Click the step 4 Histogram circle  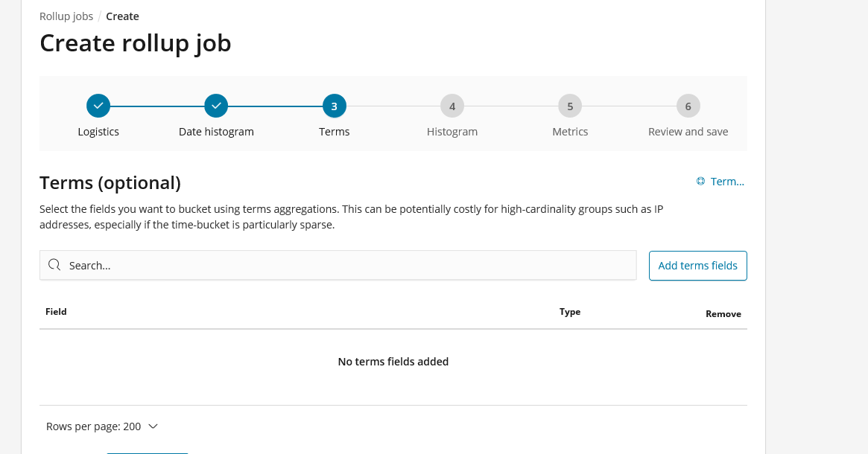point(452,106)
